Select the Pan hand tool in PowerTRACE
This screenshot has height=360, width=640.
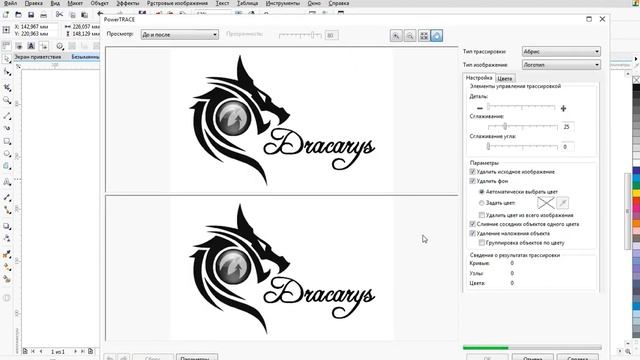point(437,36)
